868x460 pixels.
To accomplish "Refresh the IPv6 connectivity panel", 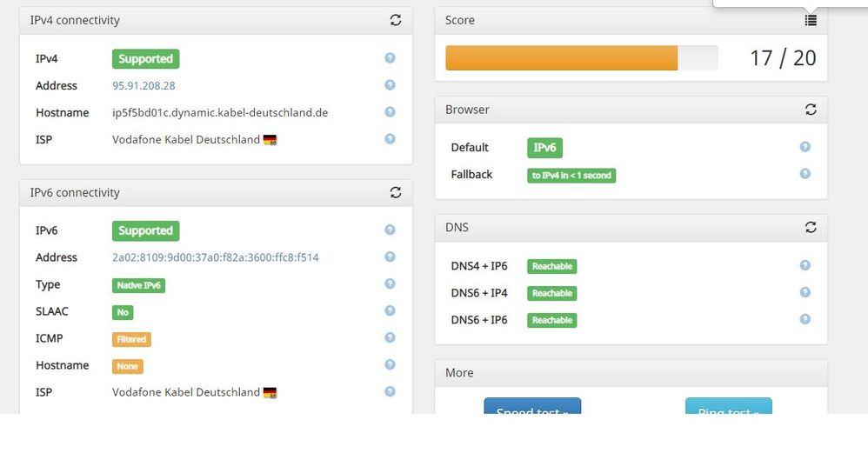I will pyautogui.click(x=396, y=192).
